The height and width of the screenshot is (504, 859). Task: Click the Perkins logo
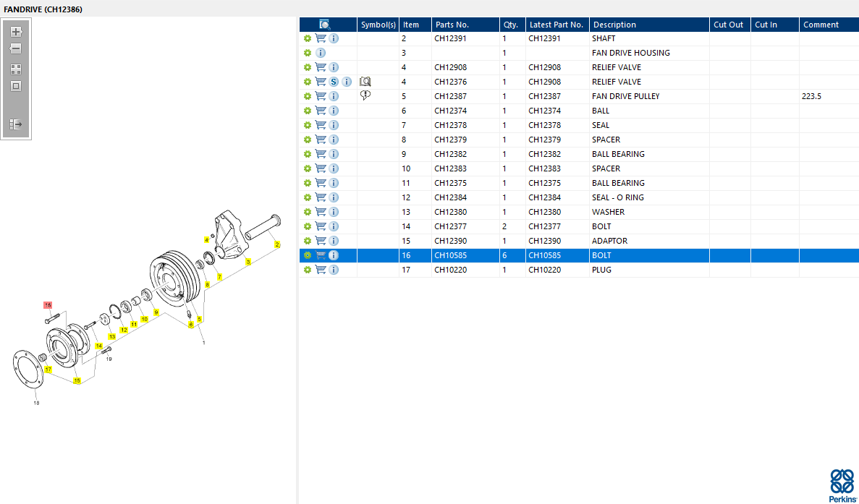[842, 485]
